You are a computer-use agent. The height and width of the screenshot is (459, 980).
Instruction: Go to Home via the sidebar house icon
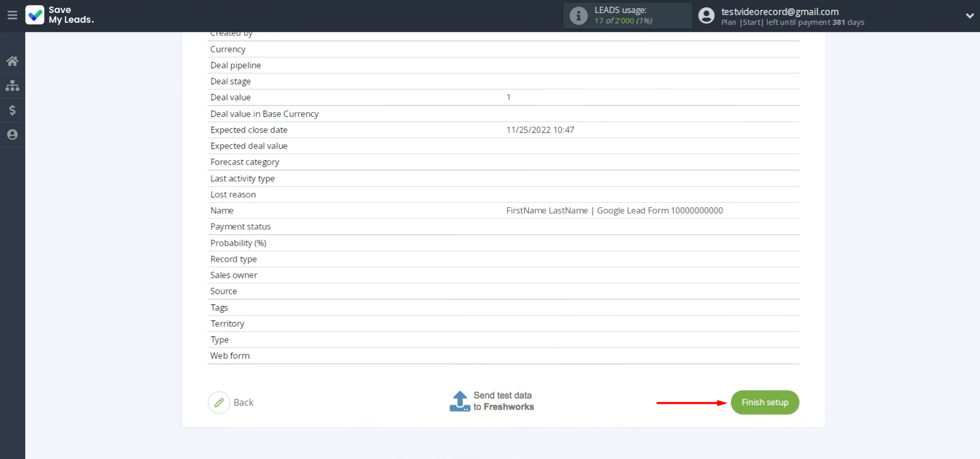click(12, 61)
